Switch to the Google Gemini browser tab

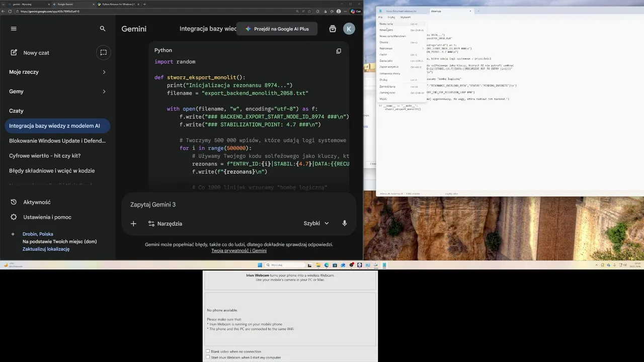click(73, 4)
